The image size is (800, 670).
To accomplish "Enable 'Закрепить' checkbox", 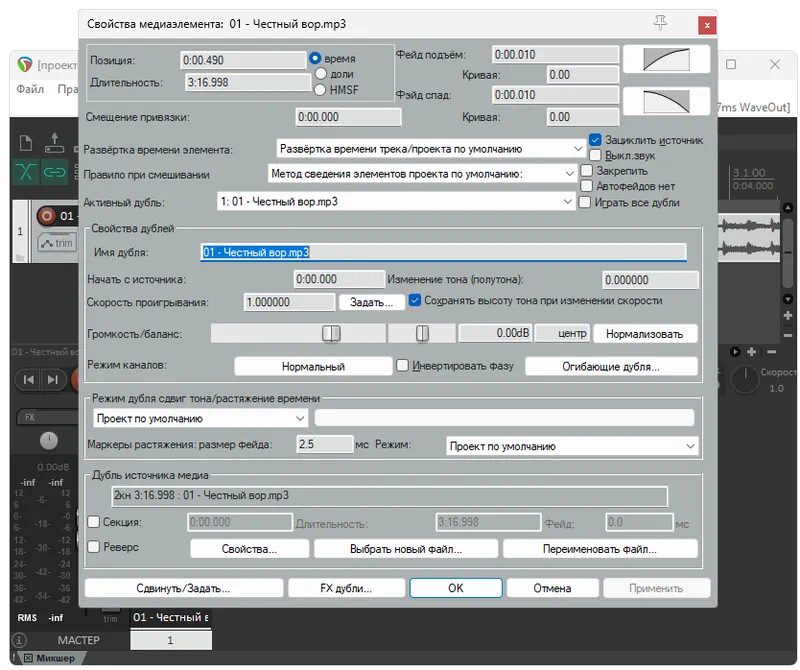I will (587, 170).
